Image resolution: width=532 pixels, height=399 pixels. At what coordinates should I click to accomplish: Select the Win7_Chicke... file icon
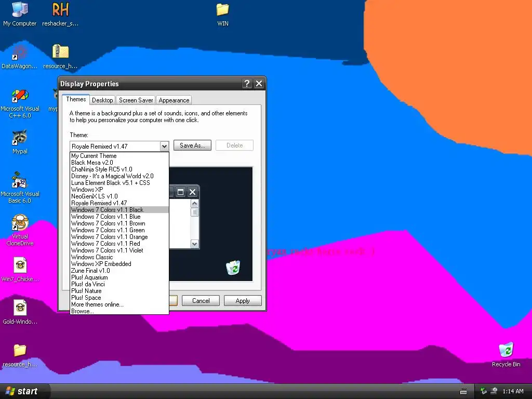coord(20,270)
